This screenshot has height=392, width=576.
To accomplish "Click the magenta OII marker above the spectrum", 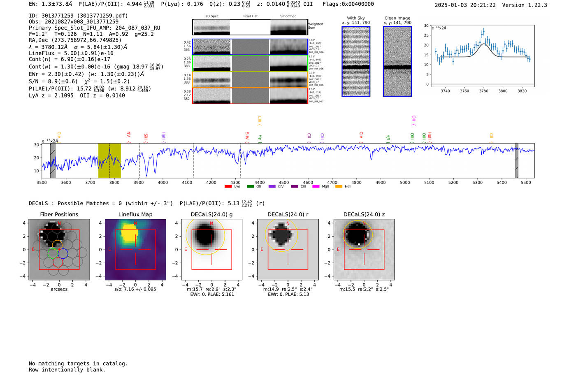I will click(x=413, y=121).
